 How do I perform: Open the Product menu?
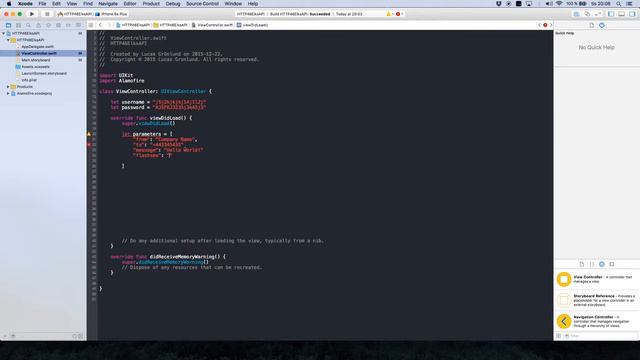point(151,4)
